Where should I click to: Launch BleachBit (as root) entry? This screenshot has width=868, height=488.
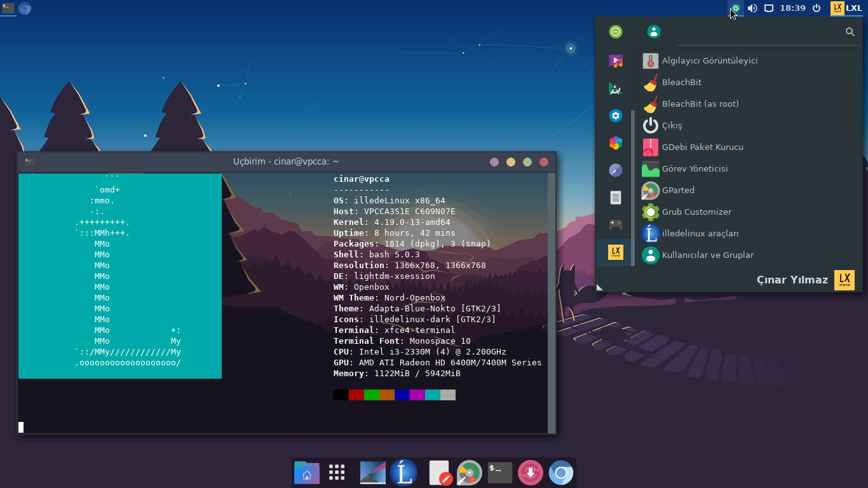pos(751,104)
